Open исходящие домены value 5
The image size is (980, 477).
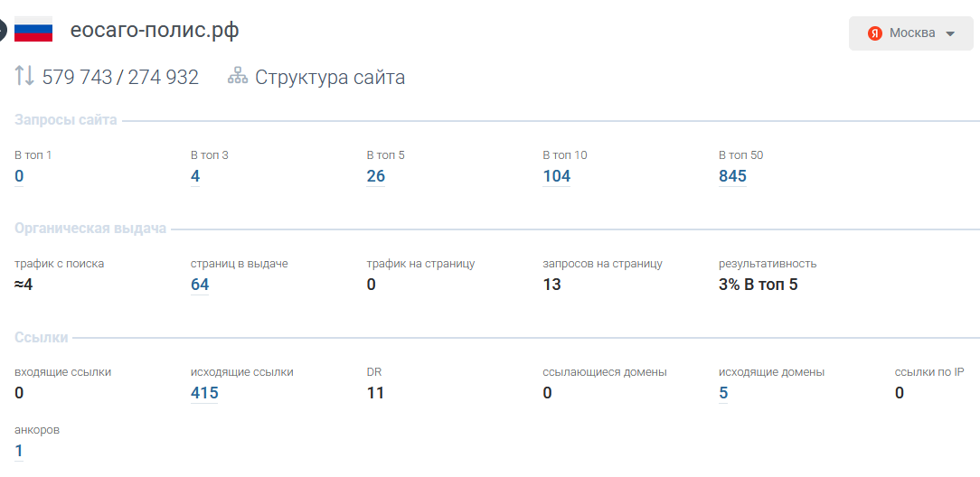(723, 393)
